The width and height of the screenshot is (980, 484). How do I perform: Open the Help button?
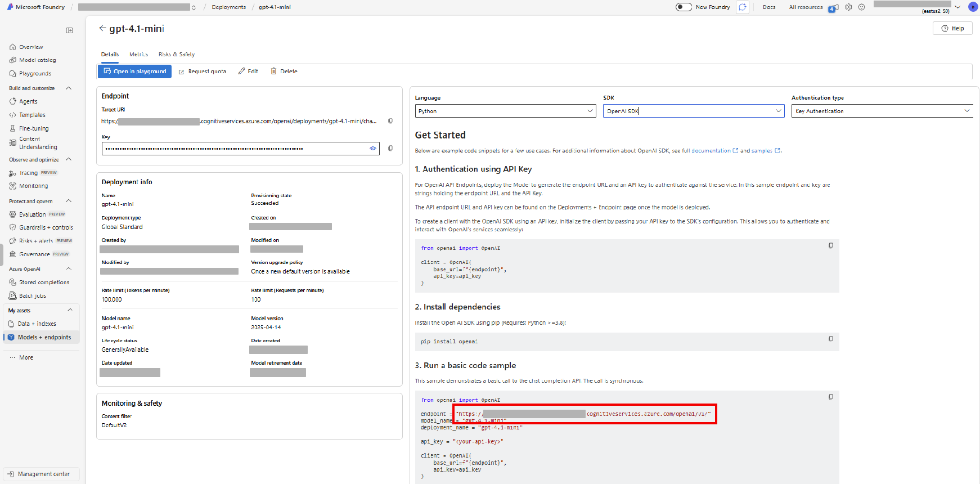[x=952, y=28]
